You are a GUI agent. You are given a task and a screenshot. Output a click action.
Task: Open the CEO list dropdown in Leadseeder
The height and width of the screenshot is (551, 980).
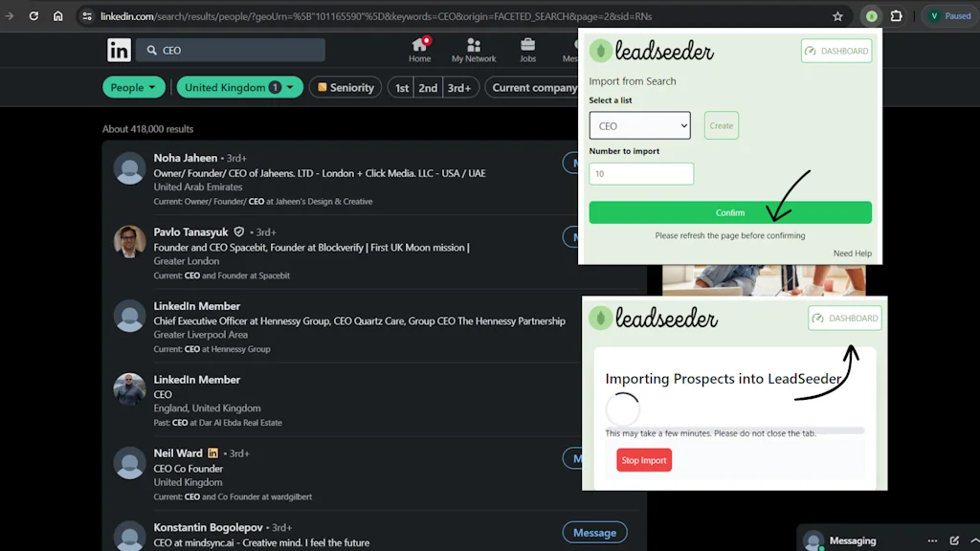click(639, 124)
